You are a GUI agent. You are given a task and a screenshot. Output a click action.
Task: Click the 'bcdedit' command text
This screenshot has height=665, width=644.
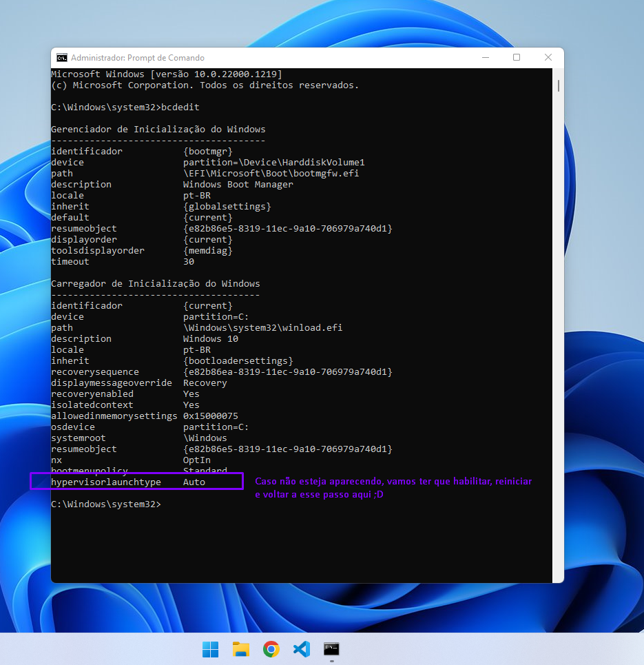(x=180, y=107)
